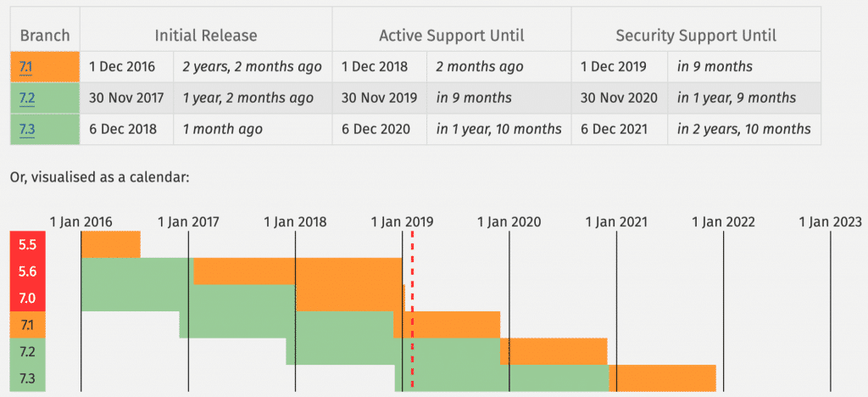
Task: Select the 7.0 red calendar label
Action: pyautogui.click(x=28, y=299)
